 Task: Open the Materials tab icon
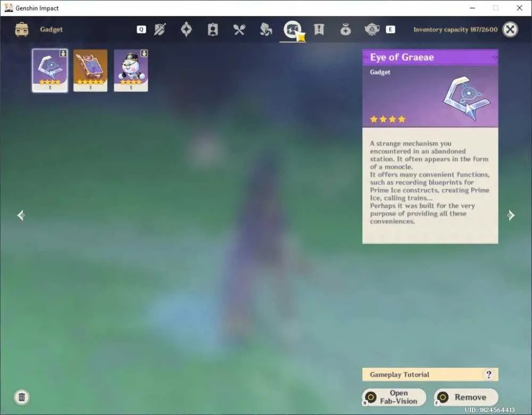point(265,29)
